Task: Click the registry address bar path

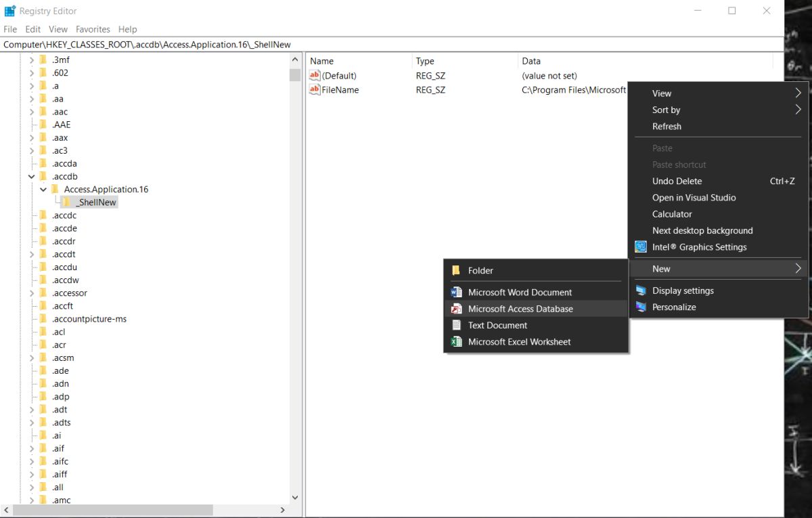Action: pos(147,45)
